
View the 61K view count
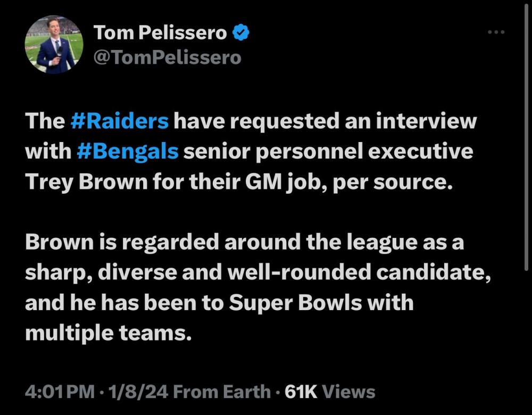click(301, 392)
